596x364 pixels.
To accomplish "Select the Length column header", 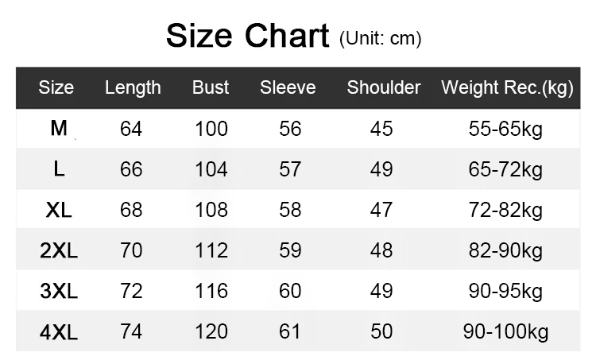I will point(133,87).
